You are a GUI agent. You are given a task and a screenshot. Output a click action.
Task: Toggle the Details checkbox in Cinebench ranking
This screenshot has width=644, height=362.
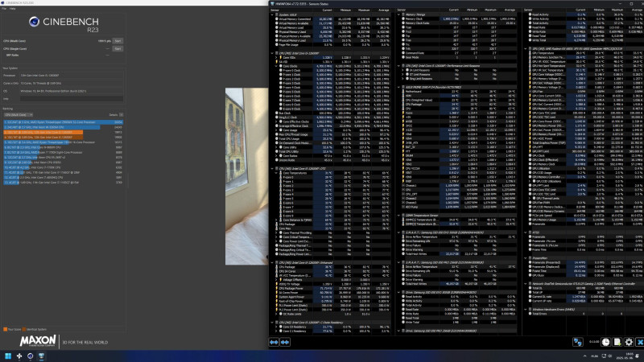point(121,115)
